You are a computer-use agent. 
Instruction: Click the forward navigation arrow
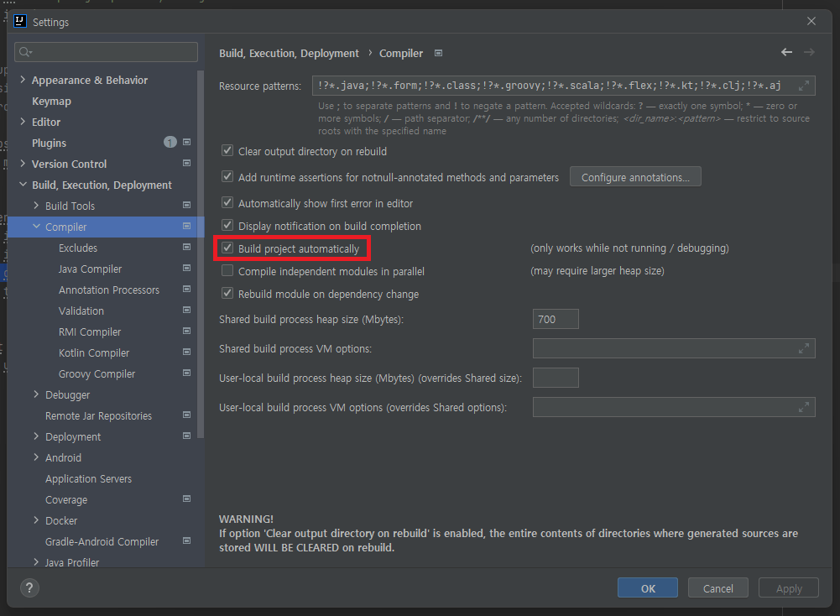[808, 52]
